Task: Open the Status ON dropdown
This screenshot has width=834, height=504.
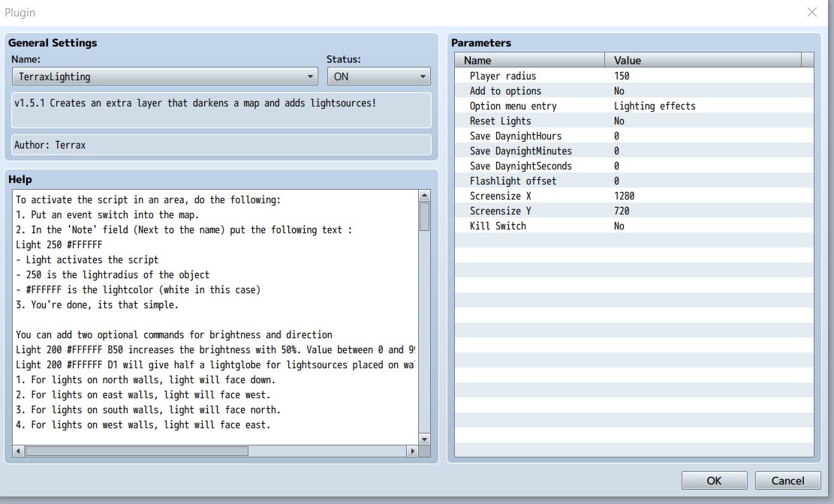Action: click(x=378, y=76)
